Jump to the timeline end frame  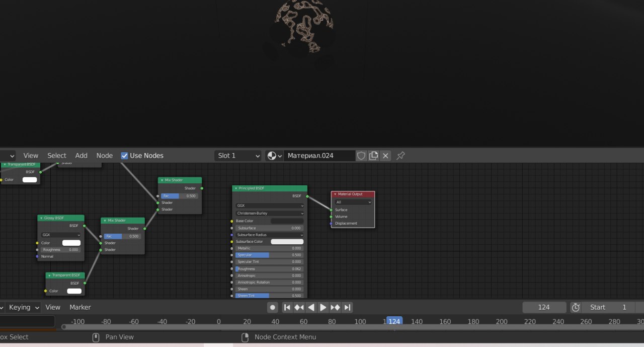pos(347,307)
